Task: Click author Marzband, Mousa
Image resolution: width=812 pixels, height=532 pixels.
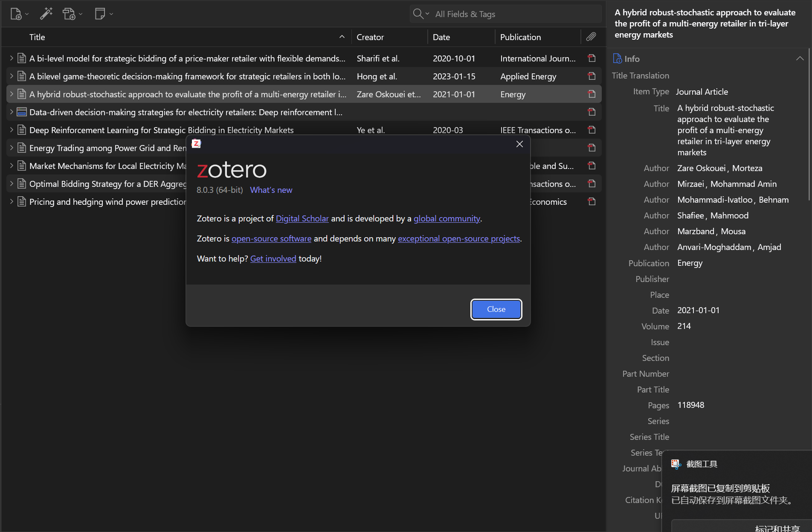Action: tap(711, 231)
